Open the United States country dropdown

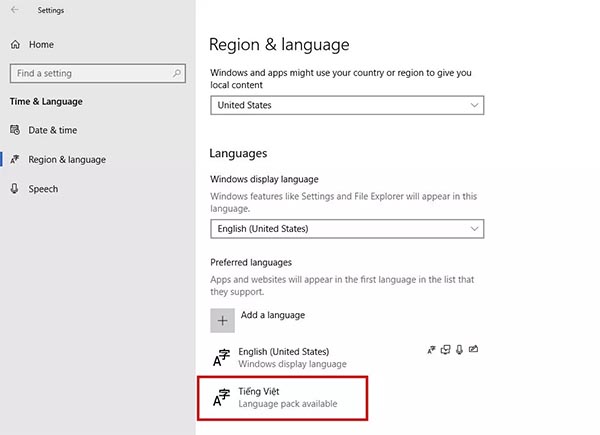click(347, 105)
